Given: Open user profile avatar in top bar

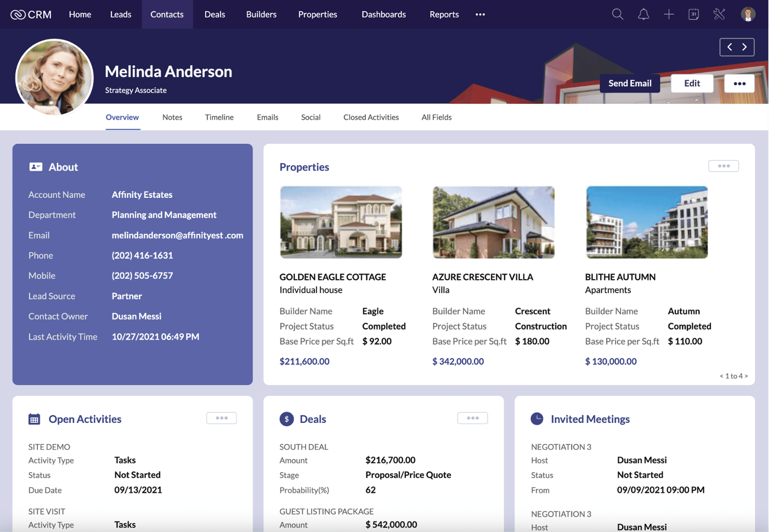Looking at the screenshot, I should coord(748,14).
